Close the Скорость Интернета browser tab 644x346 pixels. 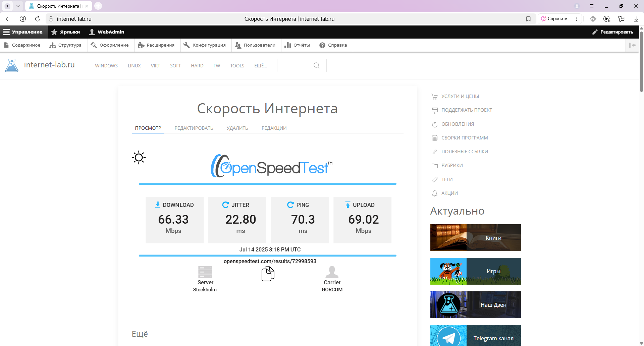click(87, 6)
